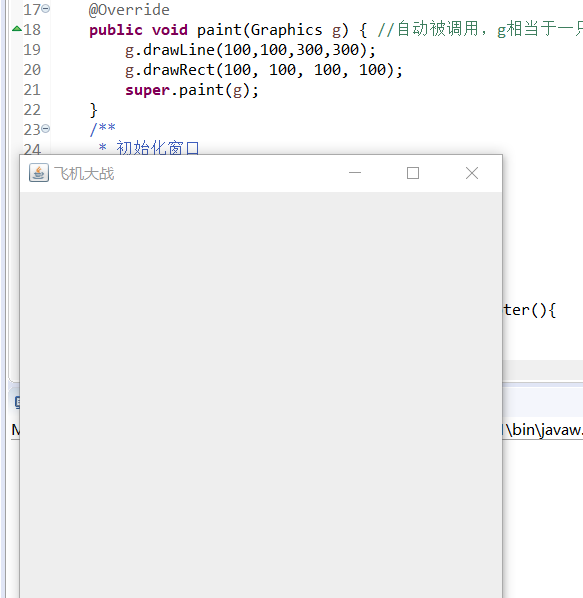Close the 飞机大战 window
Viewport: 583px width, 598px height.
tap(472, 173)
